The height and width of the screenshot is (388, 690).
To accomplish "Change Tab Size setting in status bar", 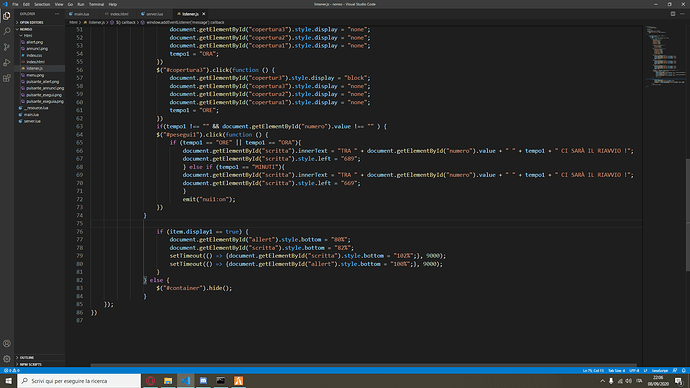I will [x=617, y=370].
